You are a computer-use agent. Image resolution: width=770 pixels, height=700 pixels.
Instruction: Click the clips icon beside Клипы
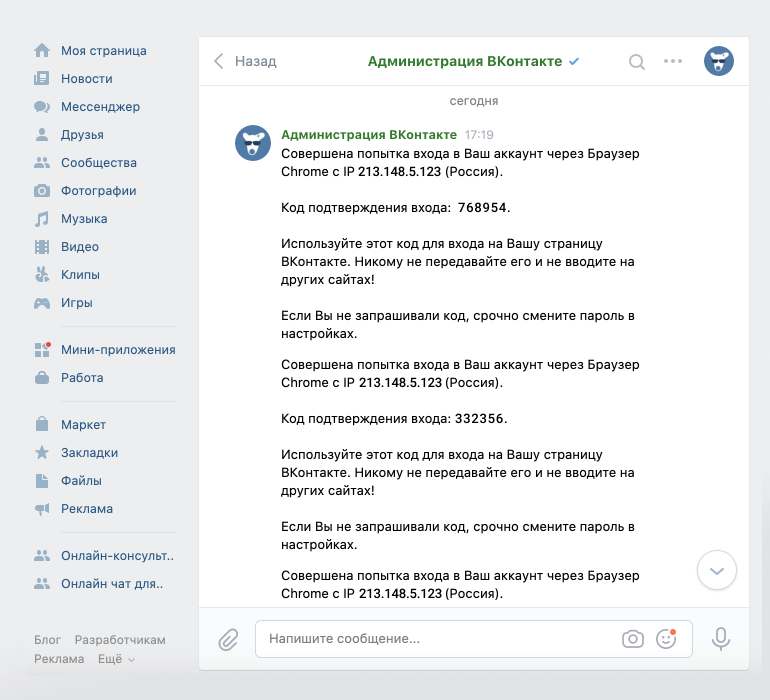pos(42,274)
